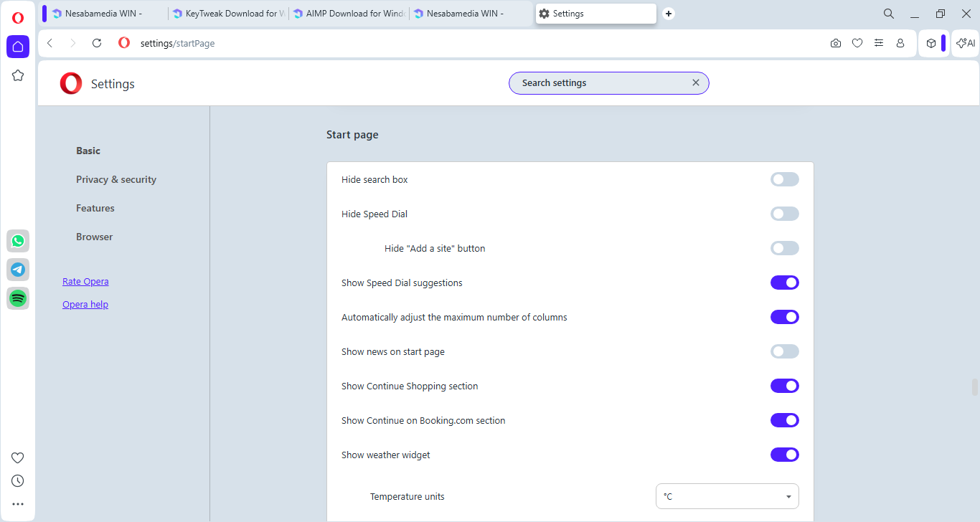Image resolution: width=980 pixels, height=522 pixels.
Task: Click the Opera menu logo
Action: (18, 18)
